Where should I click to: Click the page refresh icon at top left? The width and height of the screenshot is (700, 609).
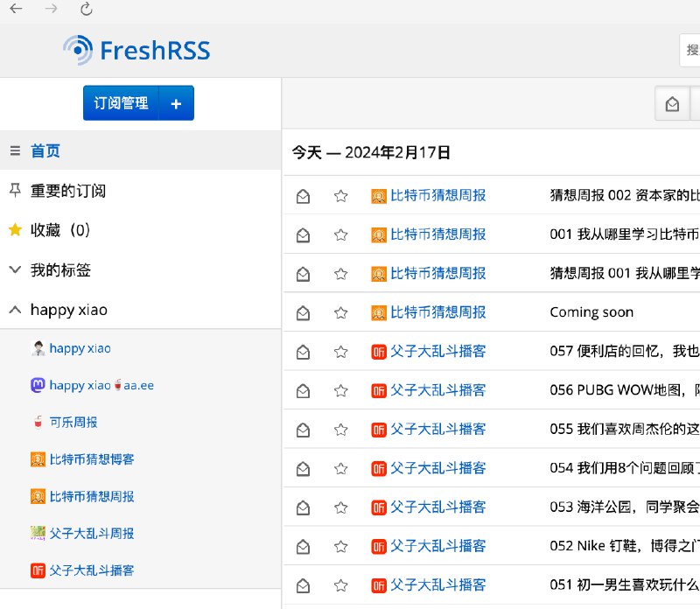click(x=86, y=12)
